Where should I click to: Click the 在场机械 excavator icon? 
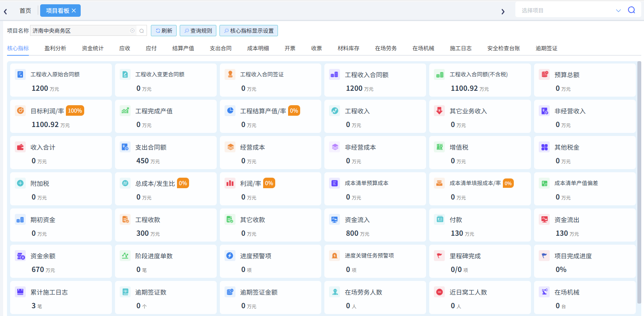pyautogui.click(x=544, y=292)
